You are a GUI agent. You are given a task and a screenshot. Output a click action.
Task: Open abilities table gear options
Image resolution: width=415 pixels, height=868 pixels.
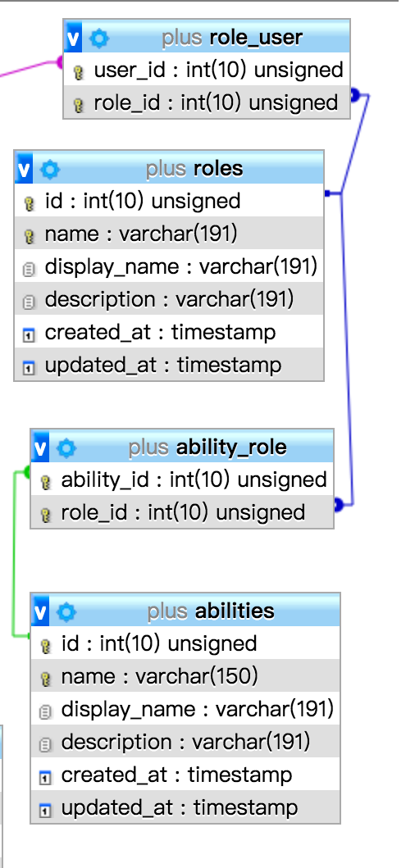pos(66,611)
